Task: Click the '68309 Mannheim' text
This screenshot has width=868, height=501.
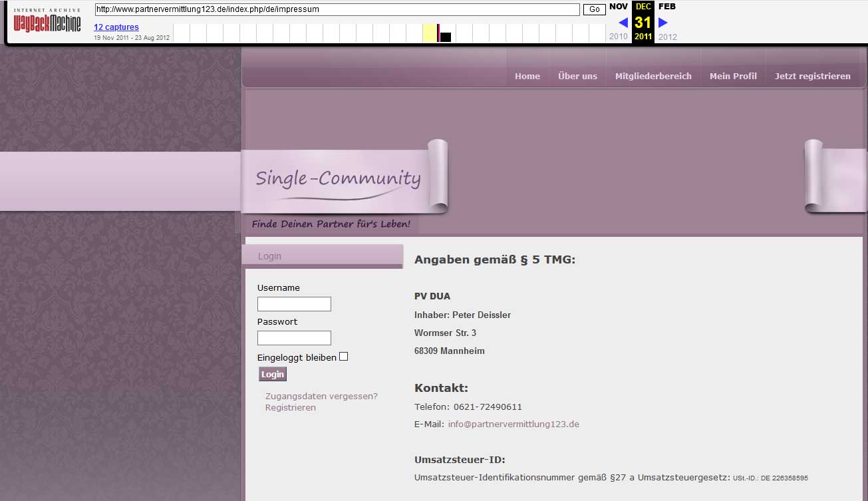Action: coord(450,351)
